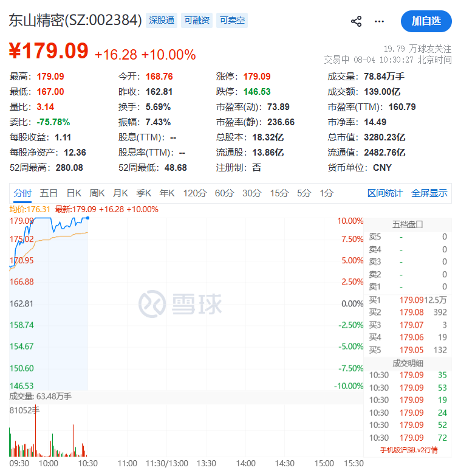Viewport: 458px width, 476px height.
Task: Switch to the 月K chart tab
Action: [120, 193]
